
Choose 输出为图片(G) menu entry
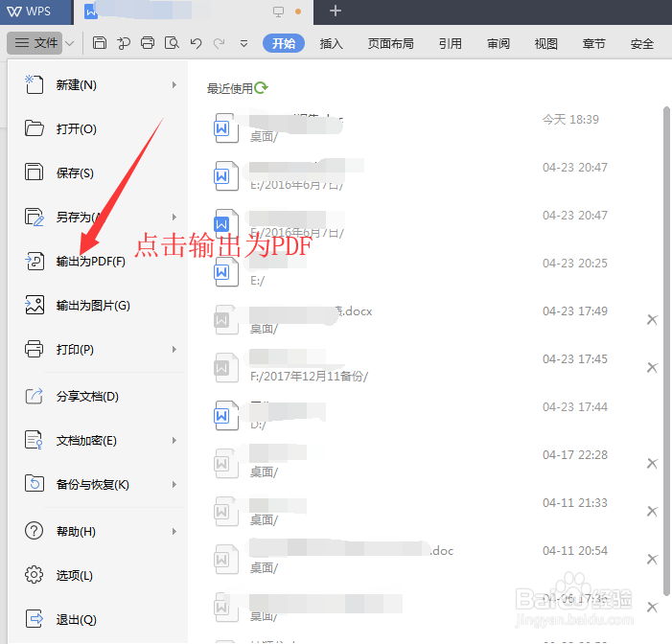(x=98, y=305)
